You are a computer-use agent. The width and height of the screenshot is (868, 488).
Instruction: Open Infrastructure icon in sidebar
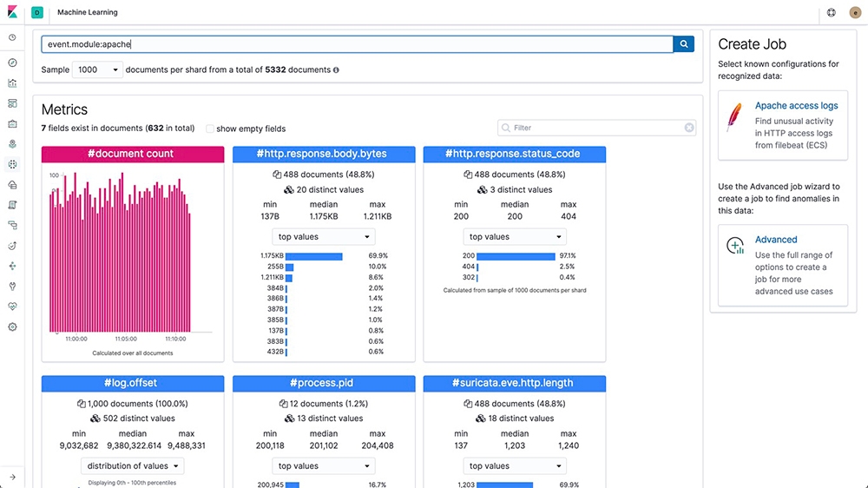pyautogui.click(x=12, y=185)
